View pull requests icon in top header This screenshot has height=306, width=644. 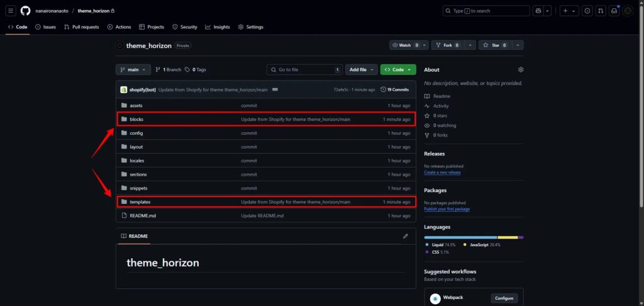pyautogui.click(x=601, y=11)
